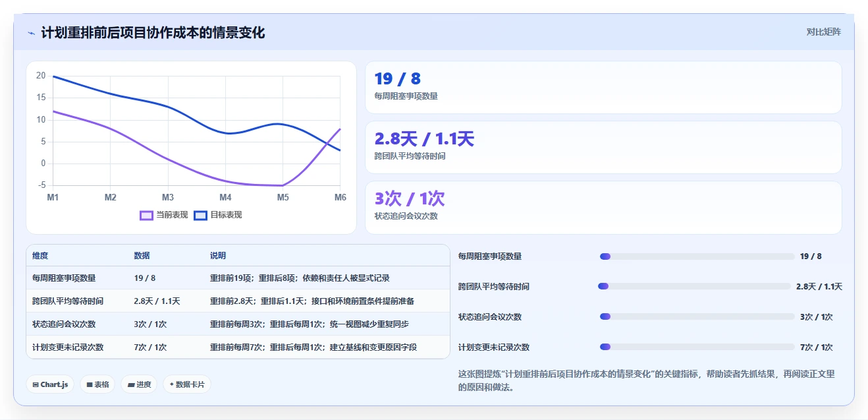Toggle the 当前表现 legend swatch
868x420 pixels.
[x=146, y=215]
